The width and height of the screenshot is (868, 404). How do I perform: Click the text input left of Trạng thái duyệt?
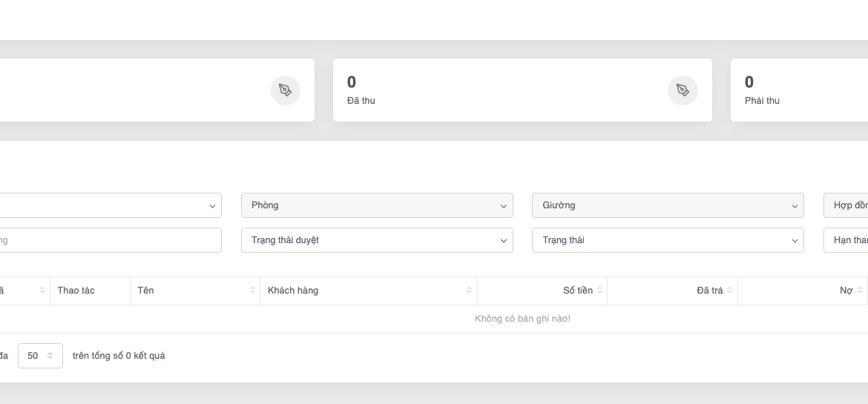(111, 240)
